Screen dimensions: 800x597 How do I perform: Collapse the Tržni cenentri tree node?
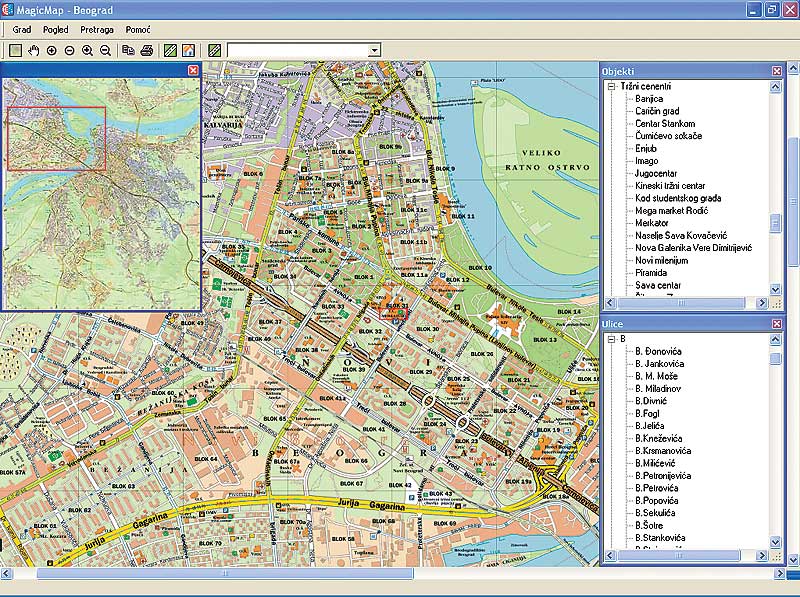pyautogui.click(x=611, y=87)
